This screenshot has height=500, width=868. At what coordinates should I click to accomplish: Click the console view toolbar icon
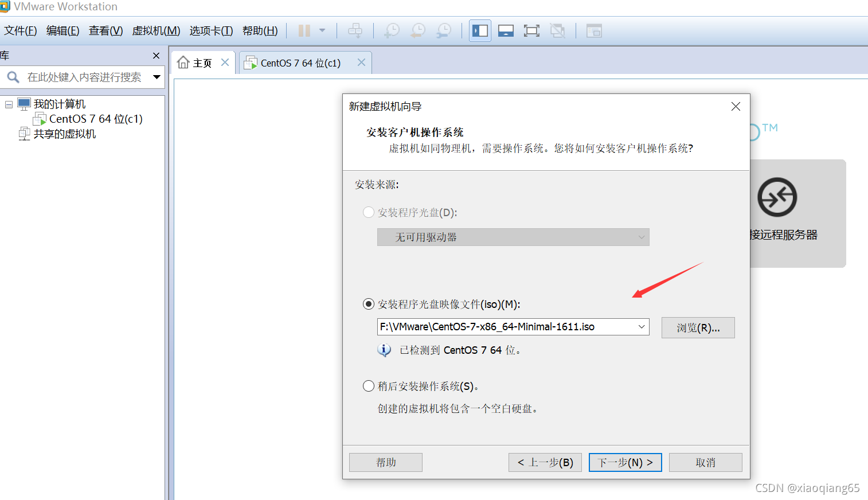594,30
